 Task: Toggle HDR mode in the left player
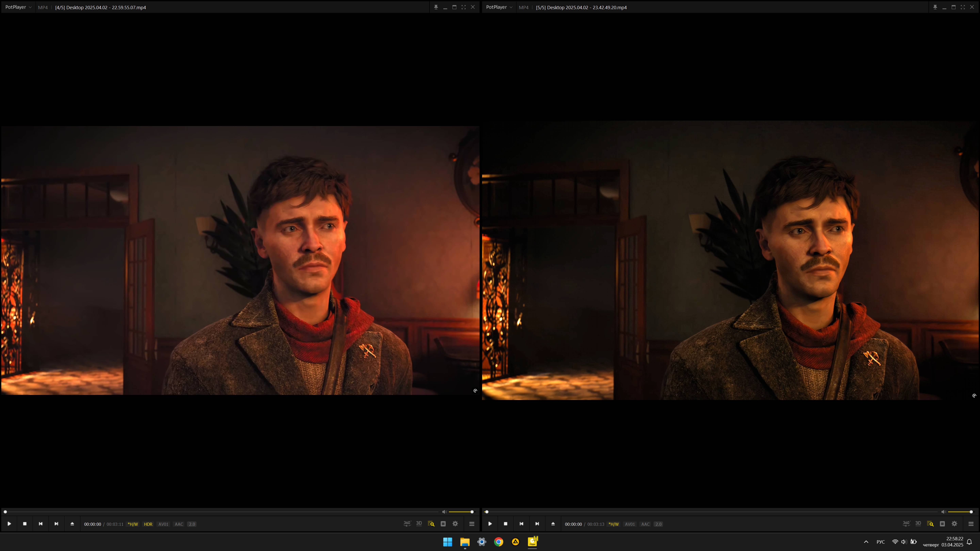click(148, 524)
